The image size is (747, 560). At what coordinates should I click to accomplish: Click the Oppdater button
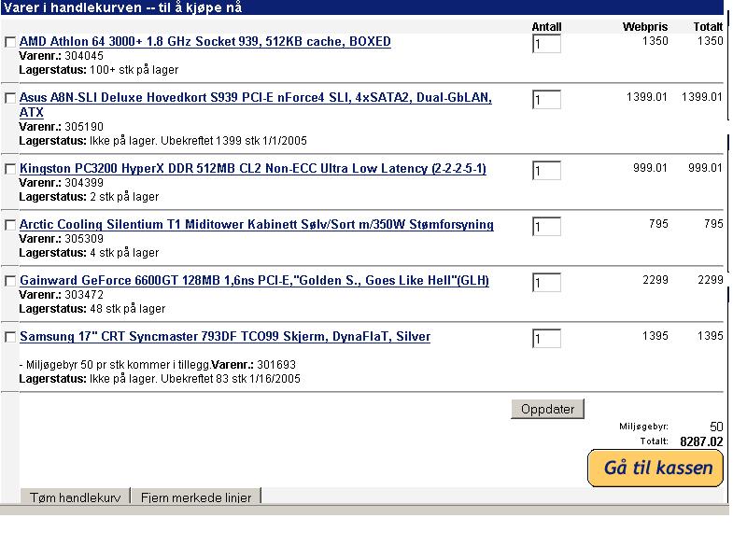coord(547,409)
